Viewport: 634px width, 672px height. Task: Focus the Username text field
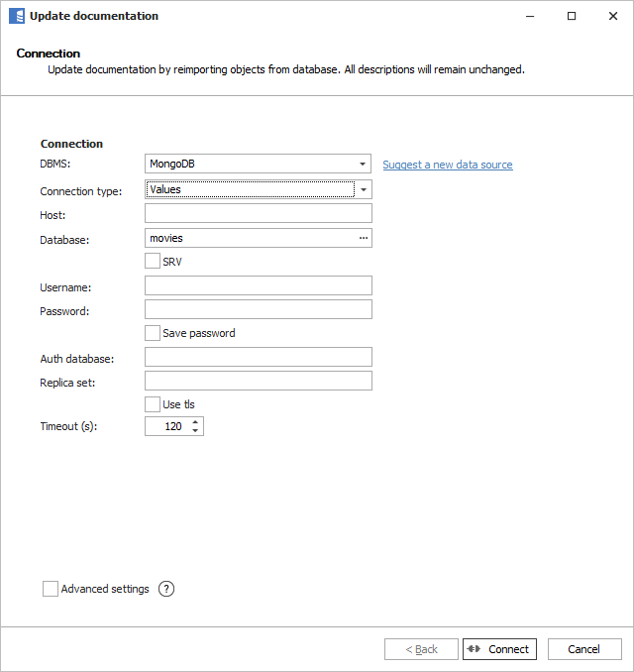tap(258, 285)
